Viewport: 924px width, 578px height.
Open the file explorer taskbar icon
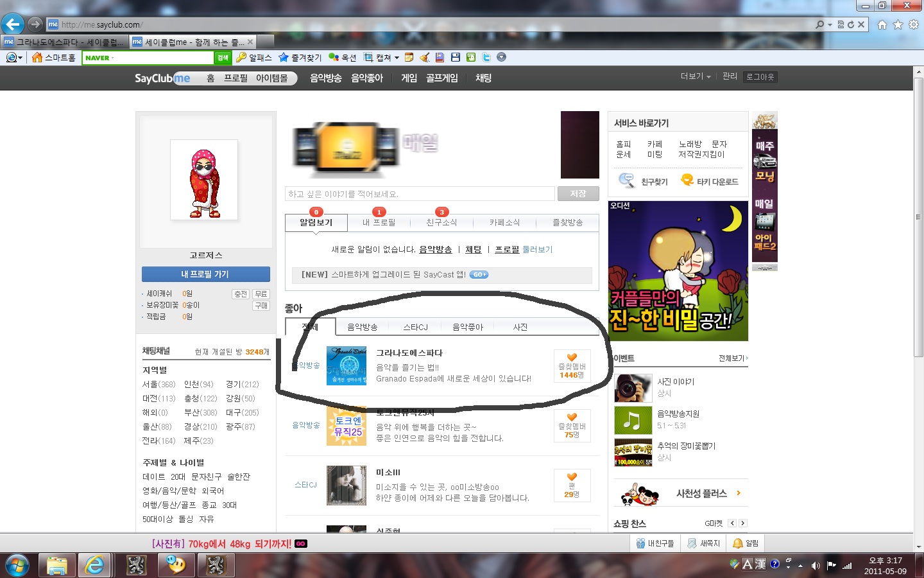56,565
